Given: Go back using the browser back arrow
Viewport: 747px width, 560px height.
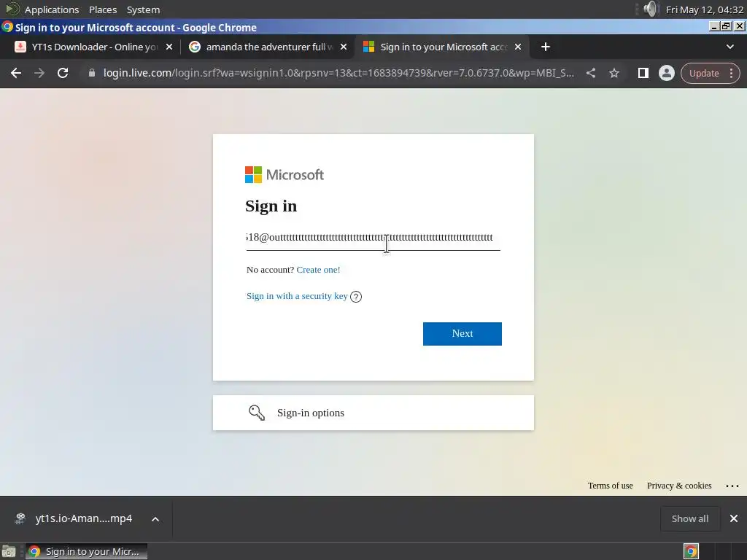Looking at the screenshot, I should click(16, 73).
